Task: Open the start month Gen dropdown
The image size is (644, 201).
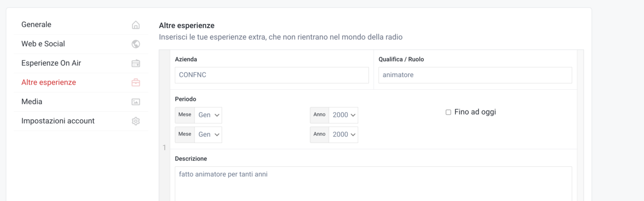Action: pos(208,115)
